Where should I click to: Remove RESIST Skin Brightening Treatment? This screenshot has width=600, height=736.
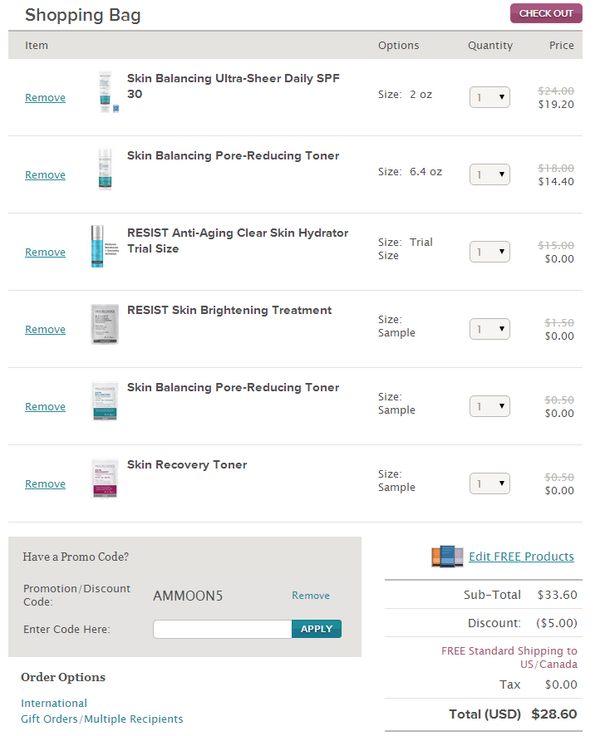tap(45, 330)
